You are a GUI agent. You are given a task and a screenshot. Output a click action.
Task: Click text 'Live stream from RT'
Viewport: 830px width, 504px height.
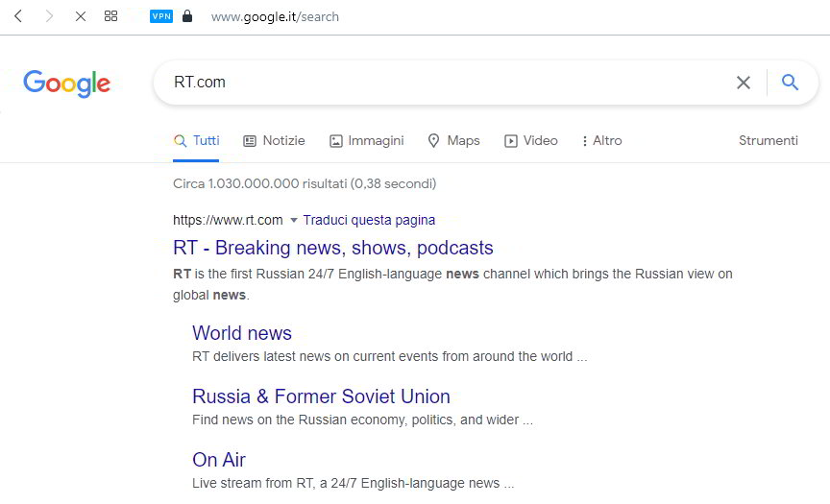pos(354,484)
